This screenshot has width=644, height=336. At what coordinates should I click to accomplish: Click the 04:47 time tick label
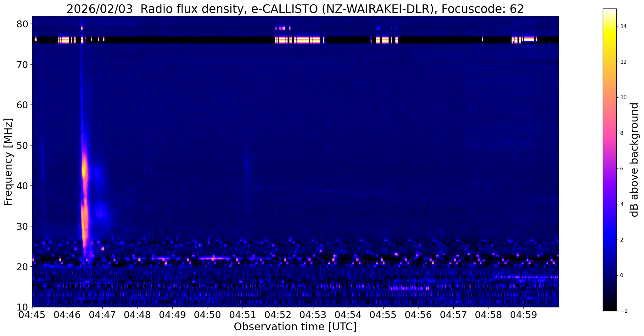[102, 315]
